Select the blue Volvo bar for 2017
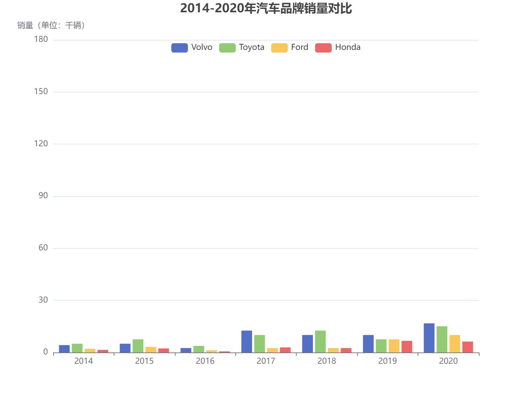The image size is (532, 399). (247, 341)
